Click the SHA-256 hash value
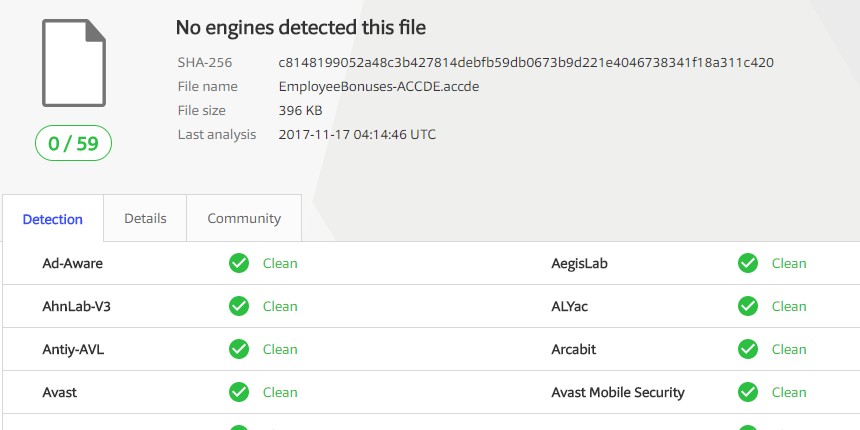This screenshot has width=860, height=430. pyautogui.click(x=525, y=62)
